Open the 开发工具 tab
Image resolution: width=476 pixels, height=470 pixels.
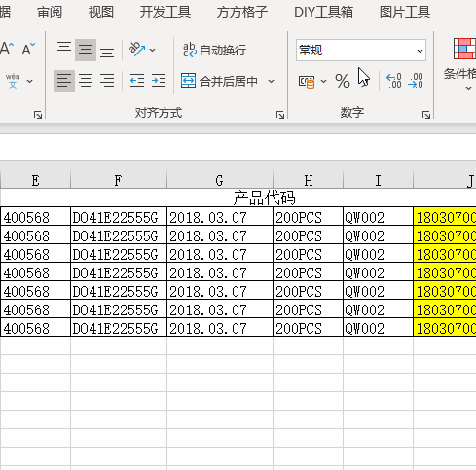coord(165,12)
